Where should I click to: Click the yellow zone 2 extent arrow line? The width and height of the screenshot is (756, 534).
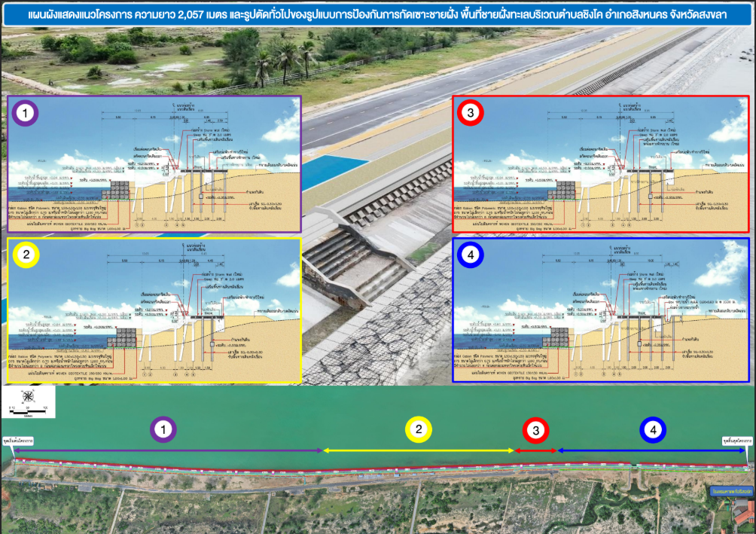pyautogui.click(x=419, y=450)
